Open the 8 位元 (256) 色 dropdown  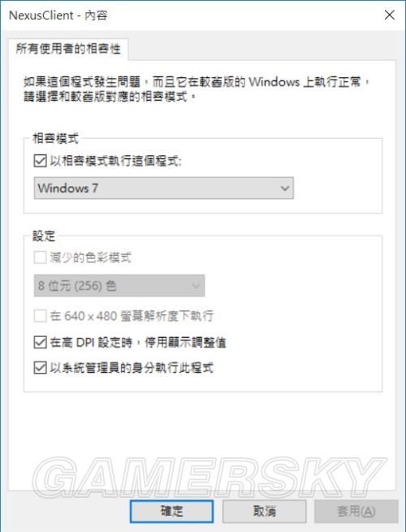(x=119, y=286)
